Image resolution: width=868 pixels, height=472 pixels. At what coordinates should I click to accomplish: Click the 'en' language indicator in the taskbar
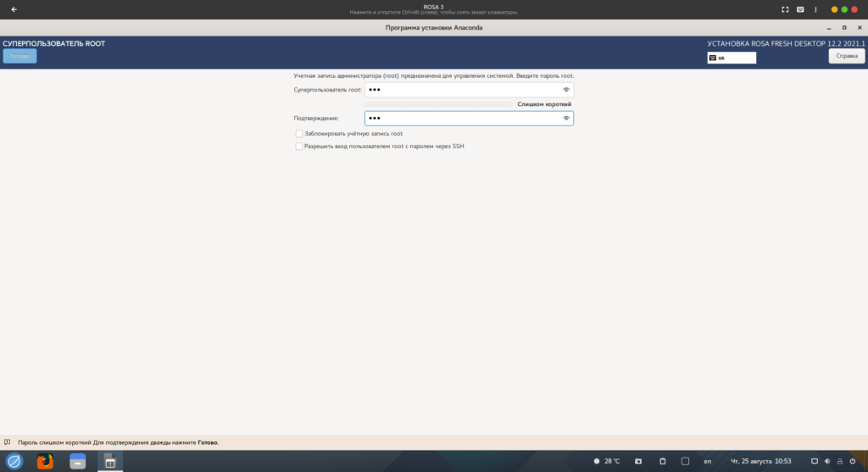(707, 461)
